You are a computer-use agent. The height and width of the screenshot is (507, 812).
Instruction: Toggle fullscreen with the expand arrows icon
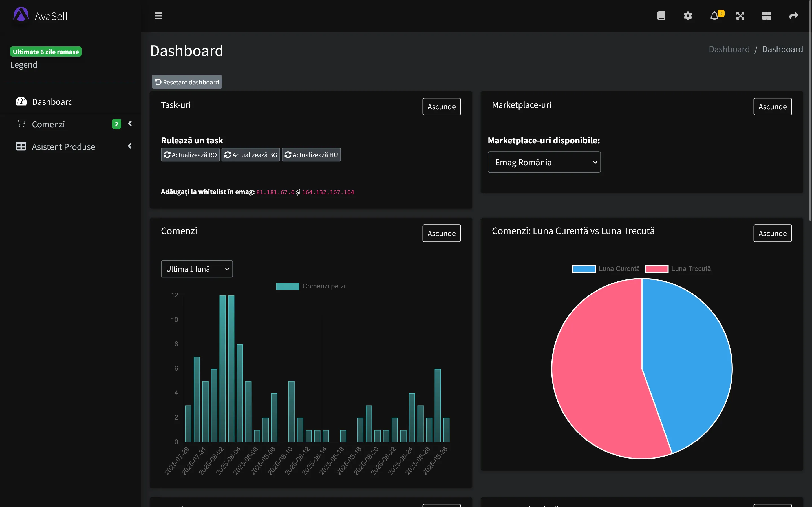pyautogui.click(x=740, y=16)
